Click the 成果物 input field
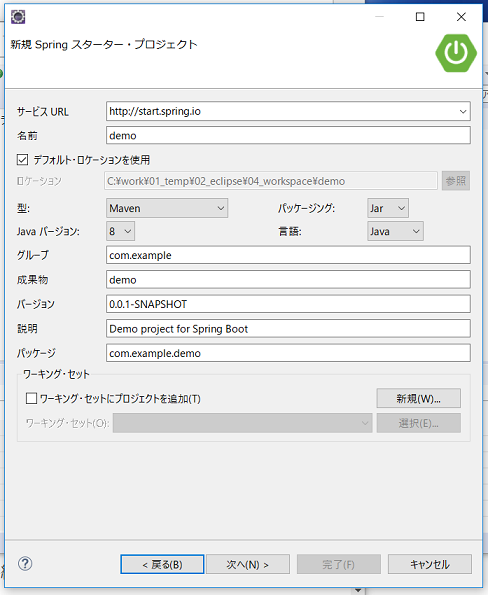This screenshot has width=488, height=595. pos(288,280)
